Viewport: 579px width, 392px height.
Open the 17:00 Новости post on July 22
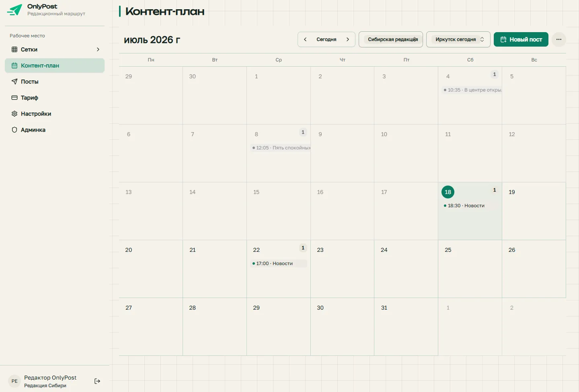pyautogui.click(x=278, y=263)
